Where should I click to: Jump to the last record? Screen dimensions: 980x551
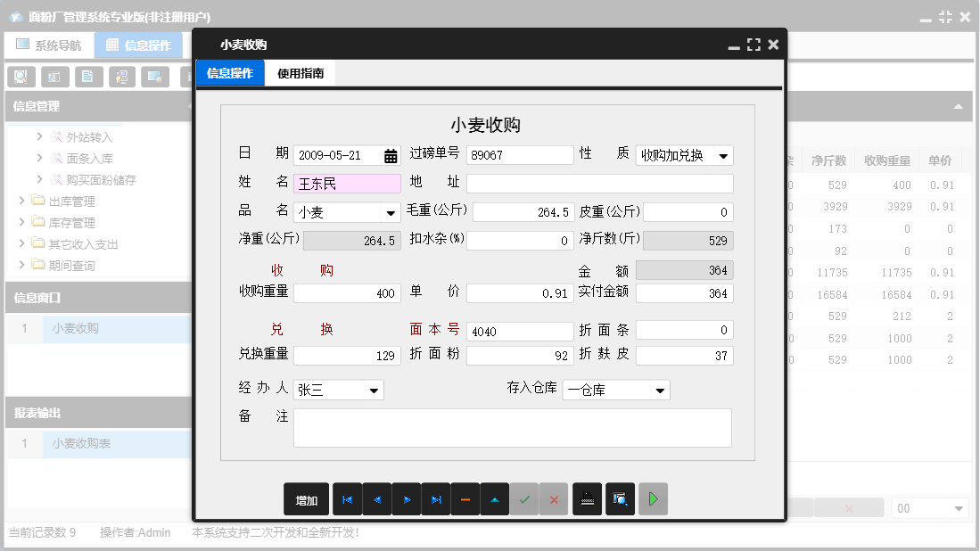[436, 499]
